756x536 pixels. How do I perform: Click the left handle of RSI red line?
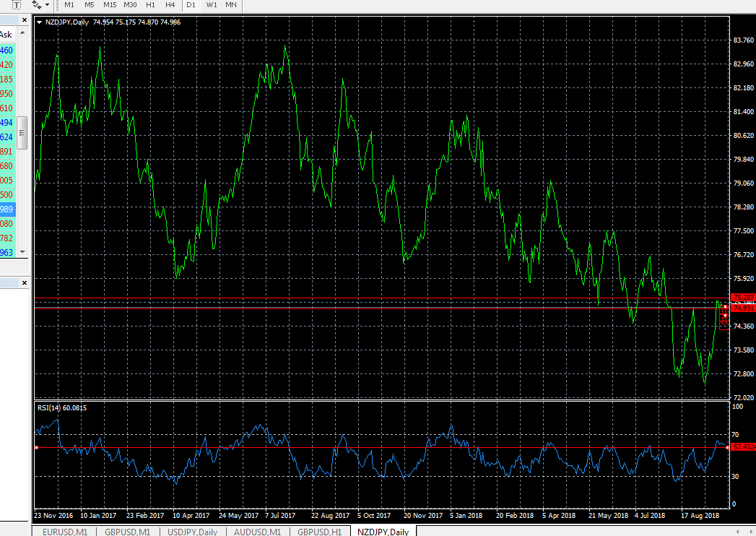pos(37,448)
